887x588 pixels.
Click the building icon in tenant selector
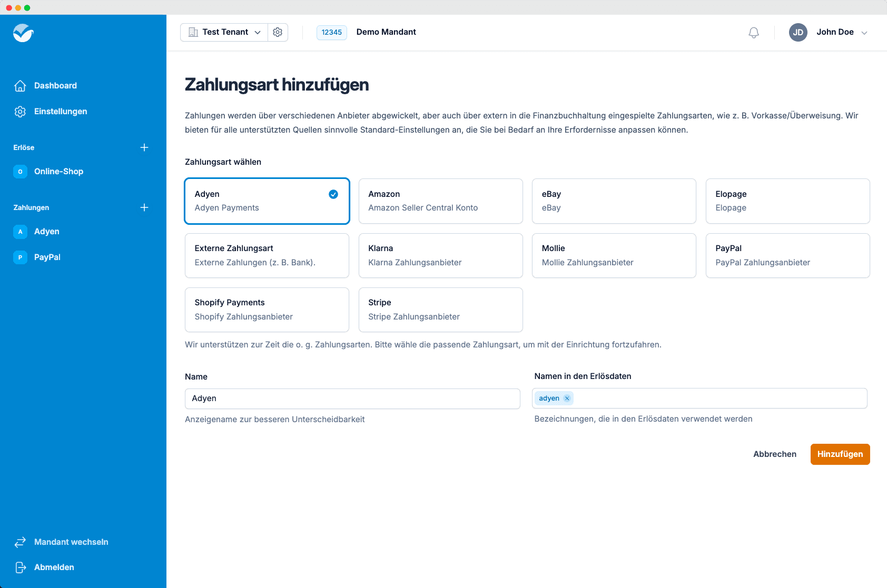tap(193, 32)
